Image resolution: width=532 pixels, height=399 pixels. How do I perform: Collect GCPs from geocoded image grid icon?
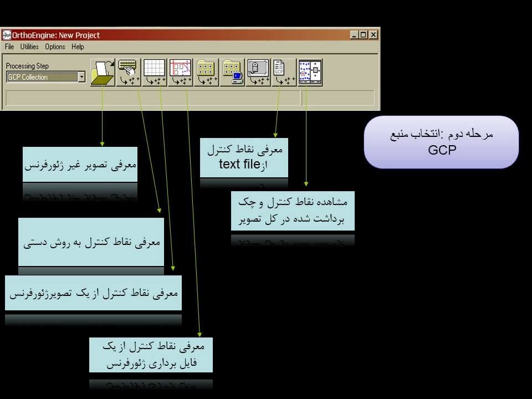[155, 73]
